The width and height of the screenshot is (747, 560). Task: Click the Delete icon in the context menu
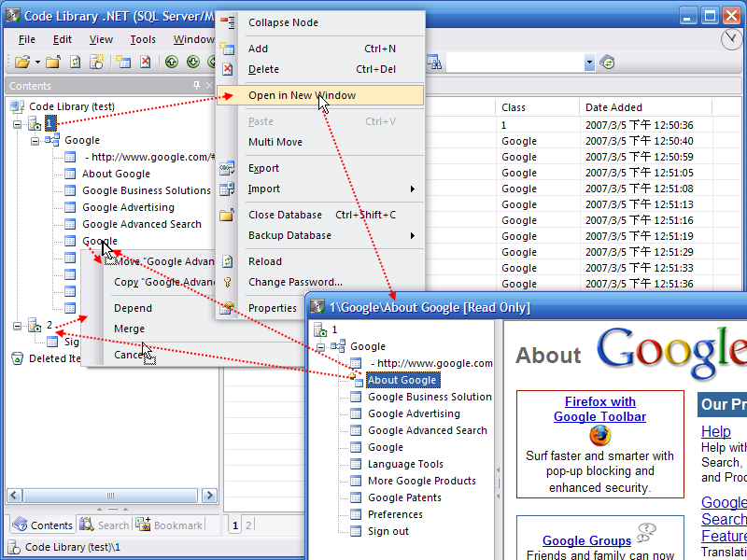pos(228,69)
